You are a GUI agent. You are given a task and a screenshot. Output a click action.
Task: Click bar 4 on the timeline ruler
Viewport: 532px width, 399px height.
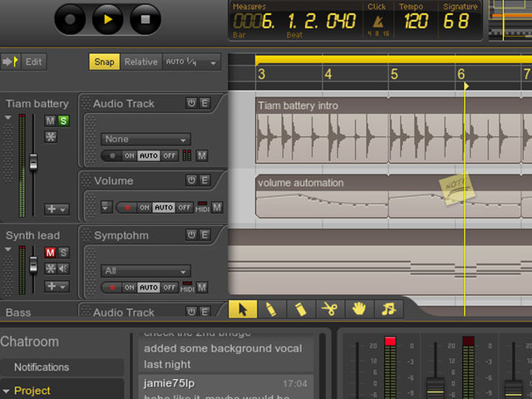click(x=328, y=74)
